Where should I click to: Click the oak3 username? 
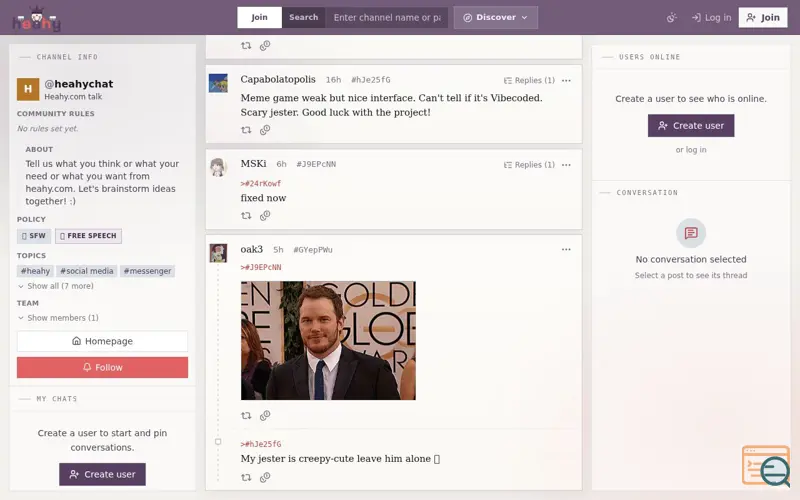click(x=252, y=249)
